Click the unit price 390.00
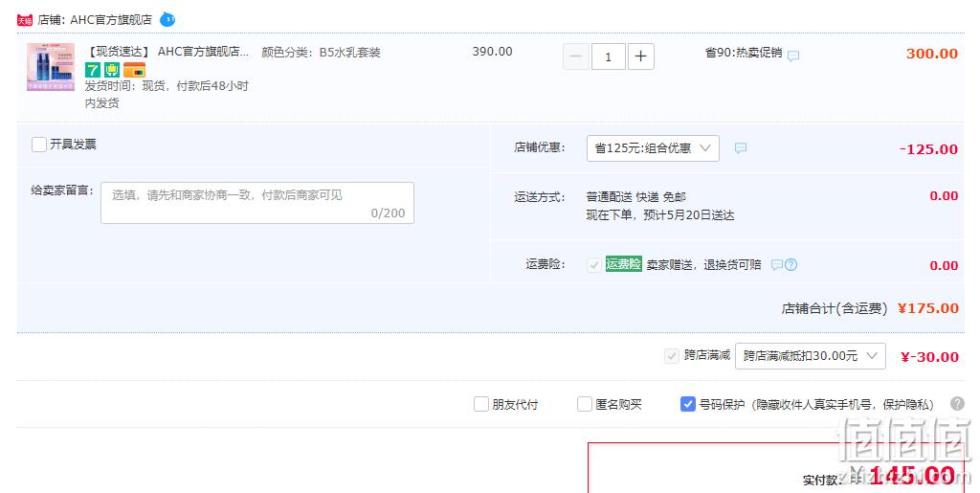Image resolution: width=980 pixels, height=493 pixels. pos(492,52)
